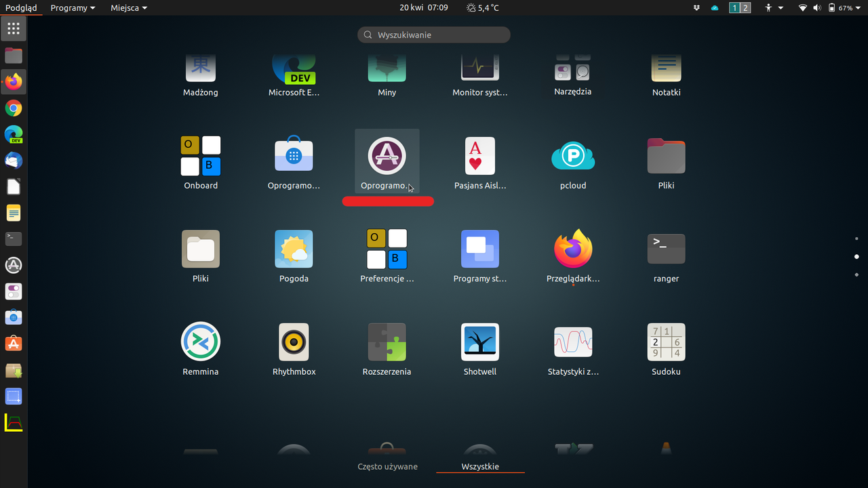Open Google Chrome from the dock
868x488 pixels.
pyautogui.click(x=14, y=108)
